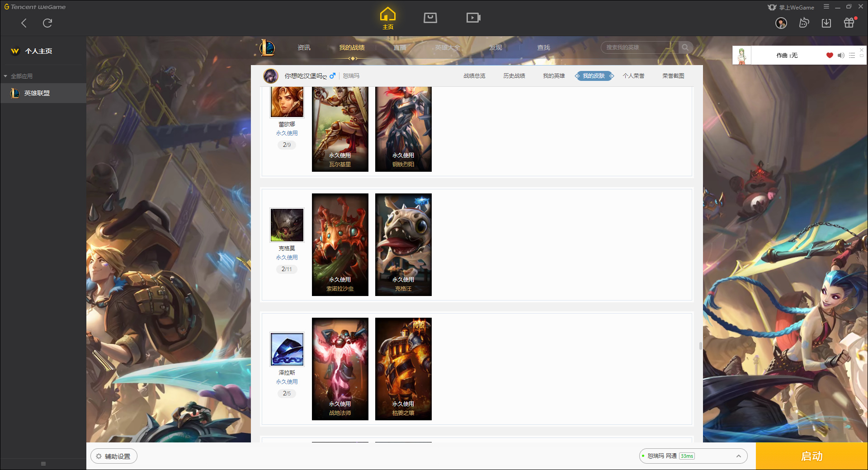The height and width of the screenshot is (470, 868).
Task: Open the cat-shaped assistant icon
Action: pyautogui.click(x=804, y=23)
